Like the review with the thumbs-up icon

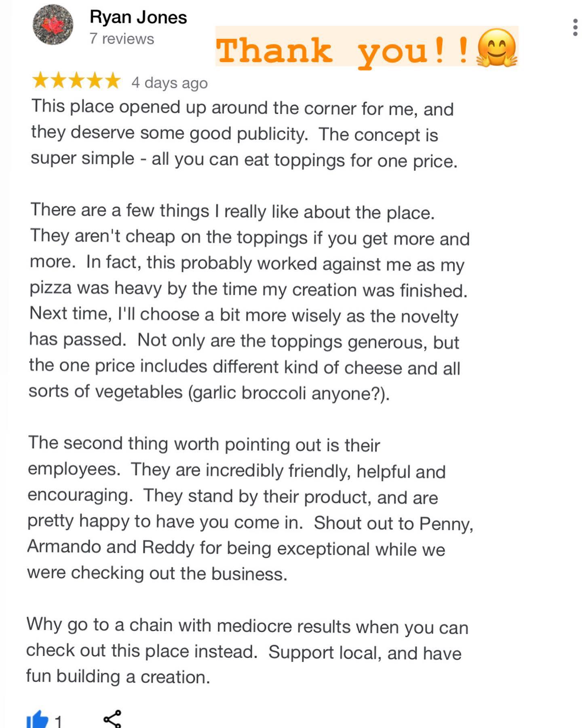[37, 720]
